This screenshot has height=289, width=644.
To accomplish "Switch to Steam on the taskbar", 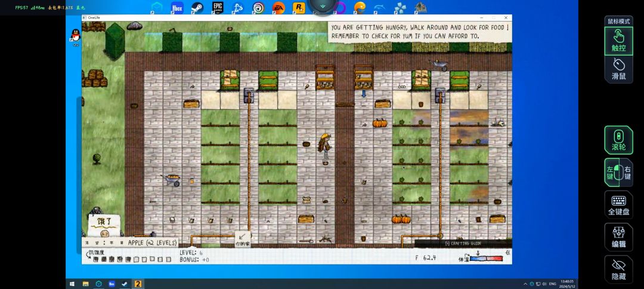I will (x=124, y=284).
